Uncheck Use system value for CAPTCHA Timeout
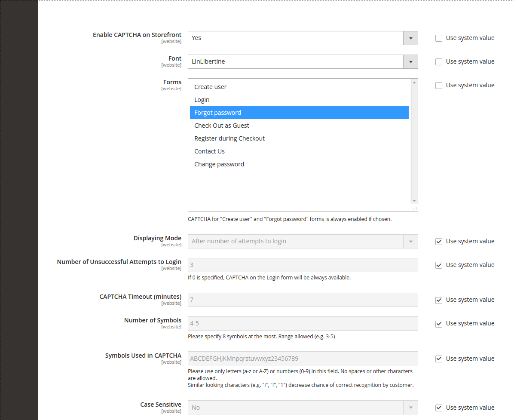Screen dimensions: 514x420 click(439, 300)
